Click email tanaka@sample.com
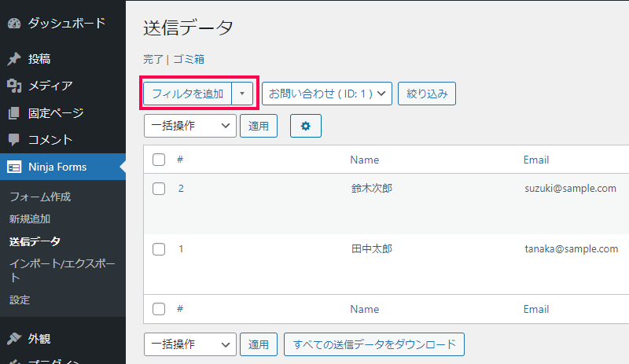The image size is (629, 364). pyautogui.click(x=572, y=248)
